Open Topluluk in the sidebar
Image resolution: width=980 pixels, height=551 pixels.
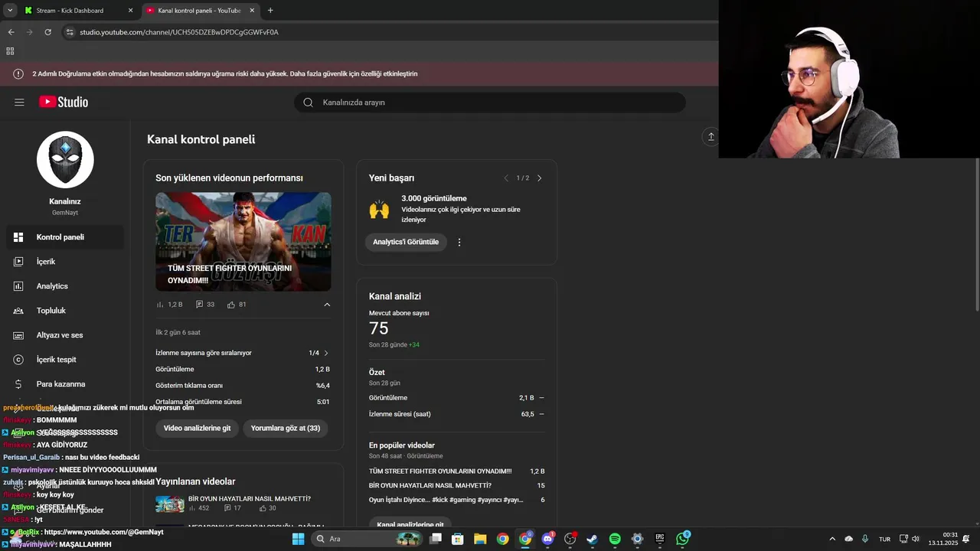[65, 311]
